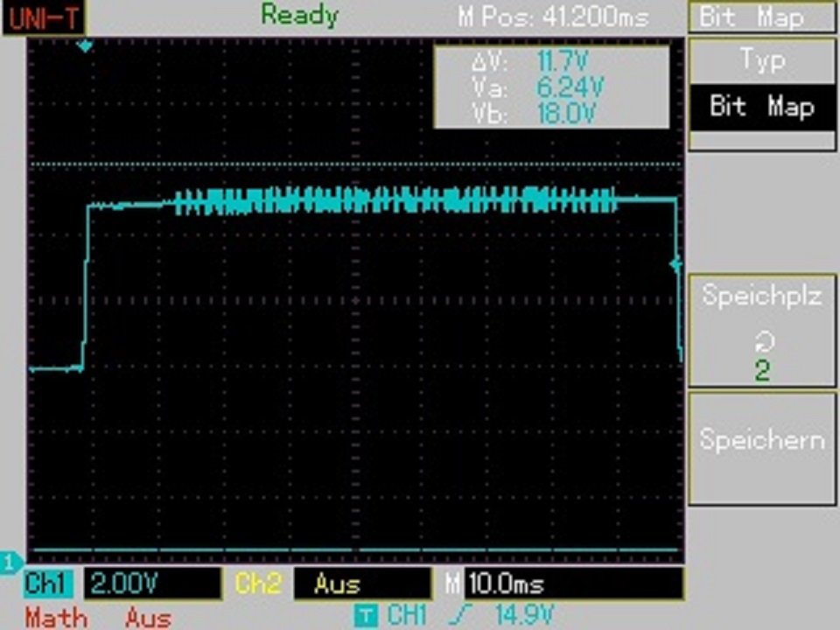Click the trigger level arrow on right edge
Image resolution: width=840 pixels, height=630 pixels.
point(675,263)
